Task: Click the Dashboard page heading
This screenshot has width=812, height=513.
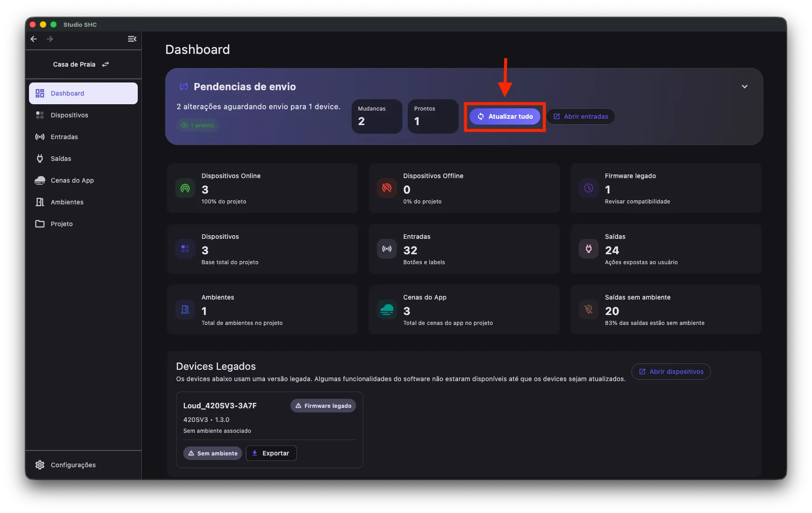Action: click(x=198, y=49)
